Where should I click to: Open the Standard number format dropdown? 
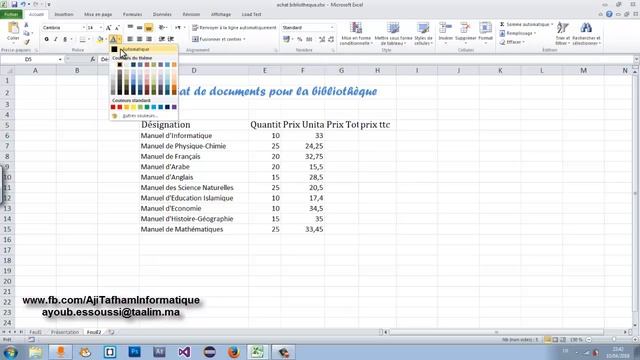pos(332,28)
